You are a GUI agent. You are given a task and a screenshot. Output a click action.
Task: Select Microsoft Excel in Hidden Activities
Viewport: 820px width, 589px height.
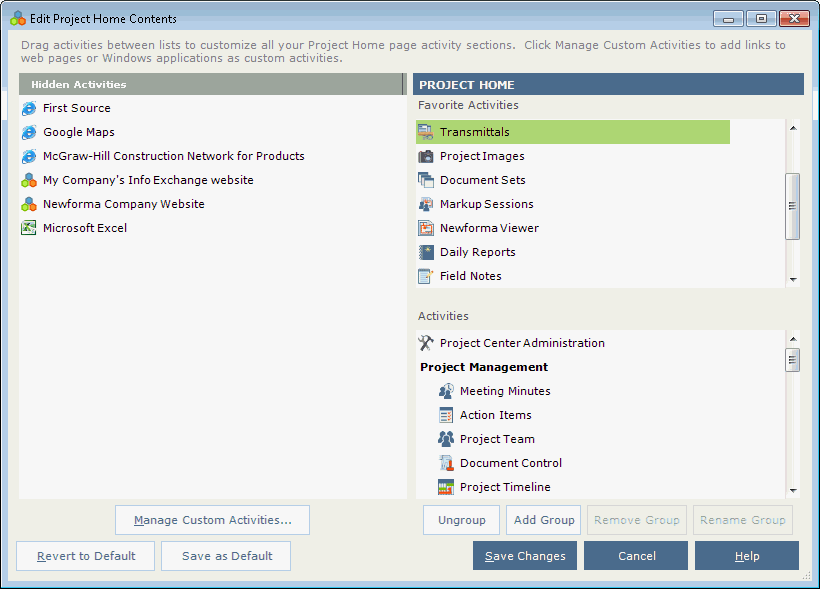click(85, 228)
